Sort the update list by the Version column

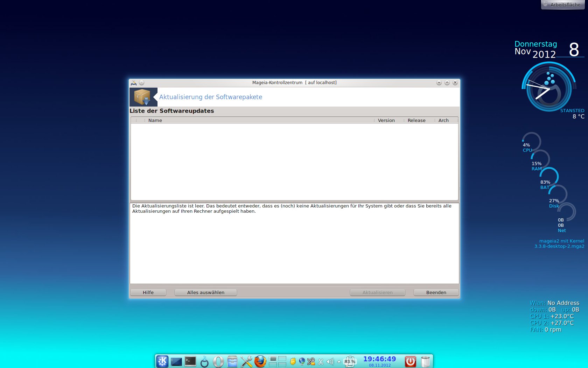point(388,120)
